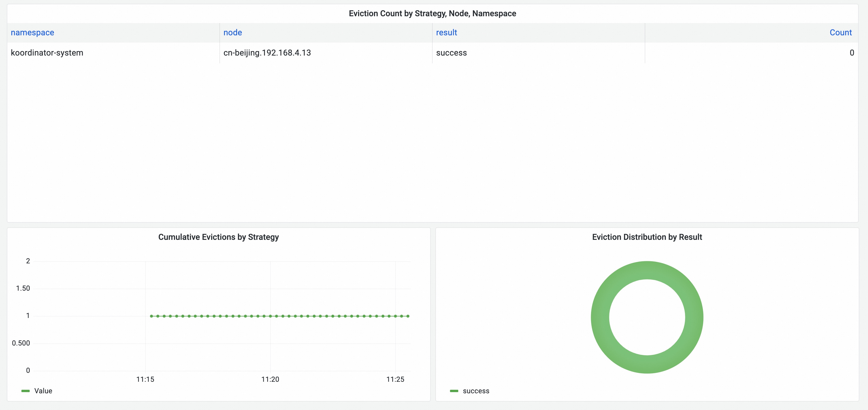Click the 11:15 time axis label
The image size is (868, 410).
coord(145,379)
